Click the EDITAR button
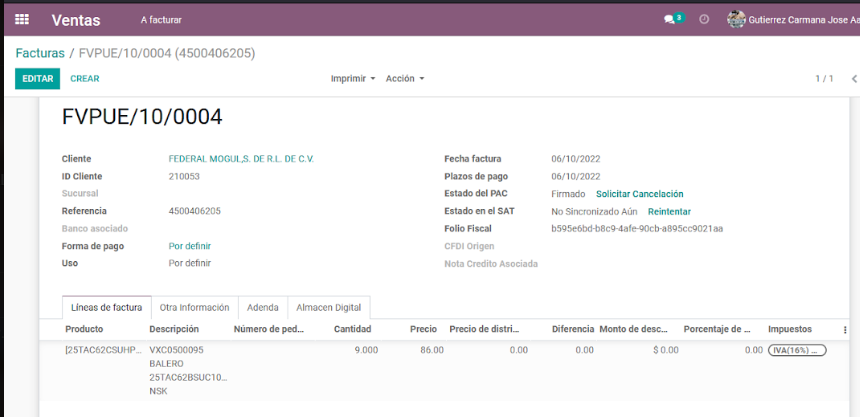Image resolution: width=860 pixels, height=417 pixels. click(37, 78)
